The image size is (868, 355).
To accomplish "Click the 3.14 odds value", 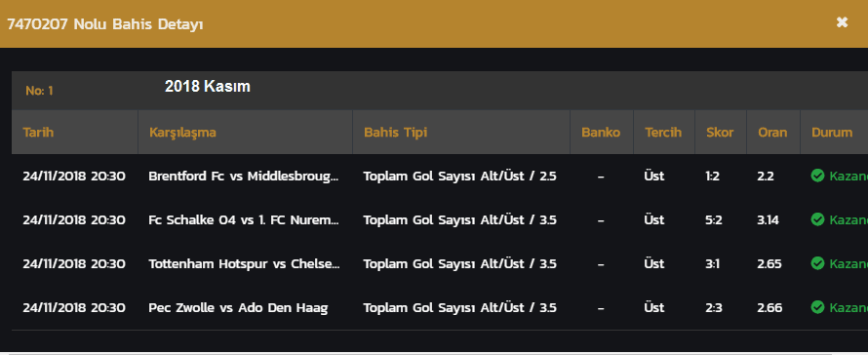I will pyautogui.click(x=768, y=219).
